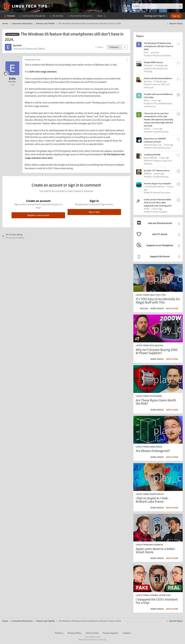Open the Community Standards tab

point(33,16)
